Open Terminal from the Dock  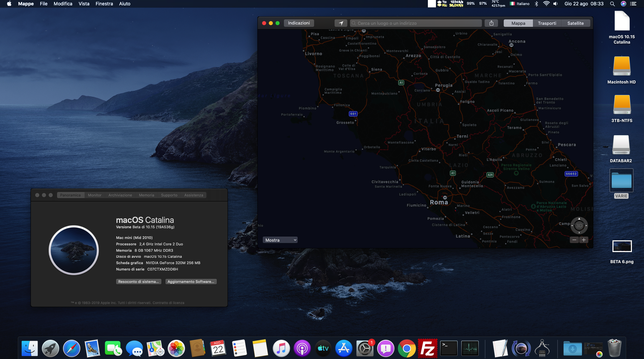point(449,349)
